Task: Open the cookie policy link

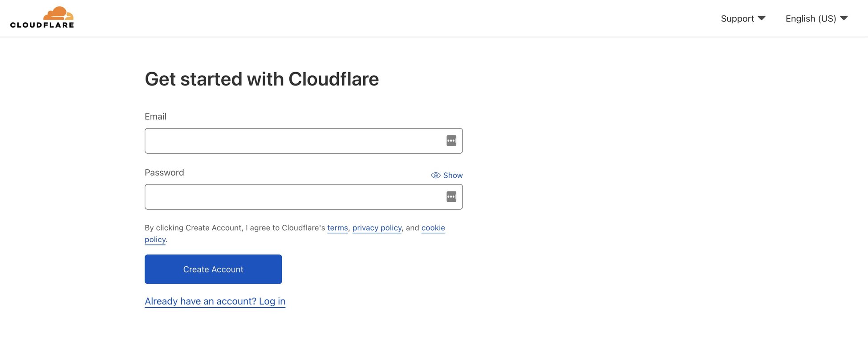Action: coord(433,228)
